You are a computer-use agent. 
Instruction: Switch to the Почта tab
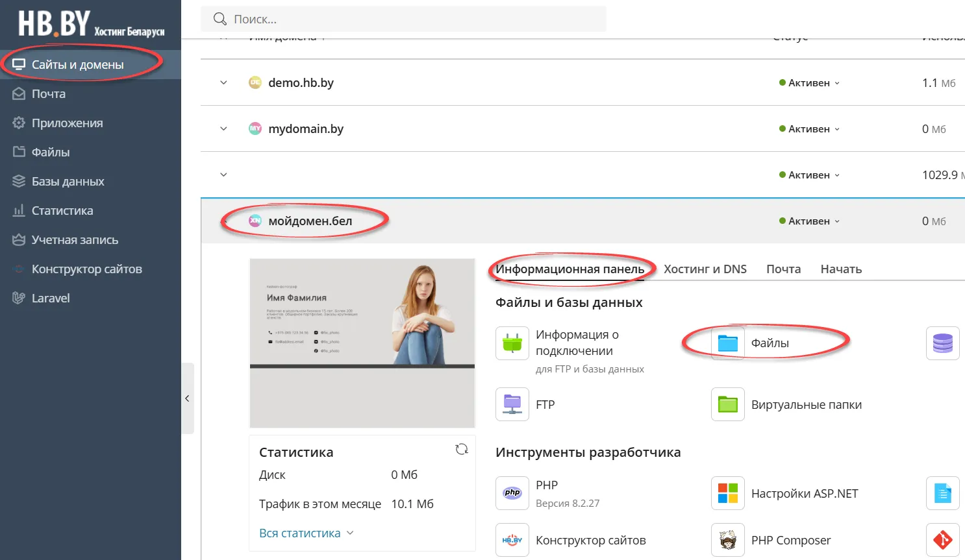783,269
